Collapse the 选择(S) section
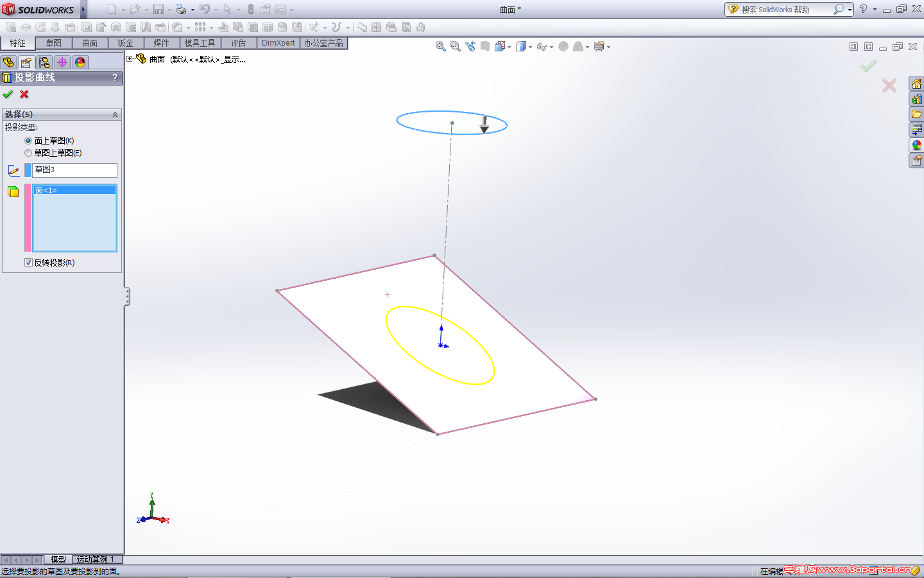The width and height of the screenshot is (924, 578). tap(116, 114)
